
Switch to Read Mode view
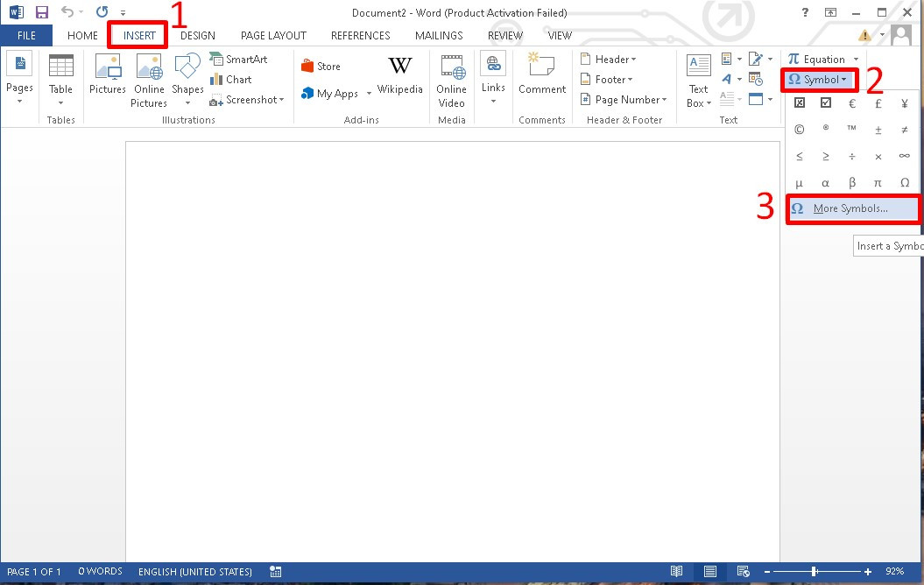pos(676,572)
